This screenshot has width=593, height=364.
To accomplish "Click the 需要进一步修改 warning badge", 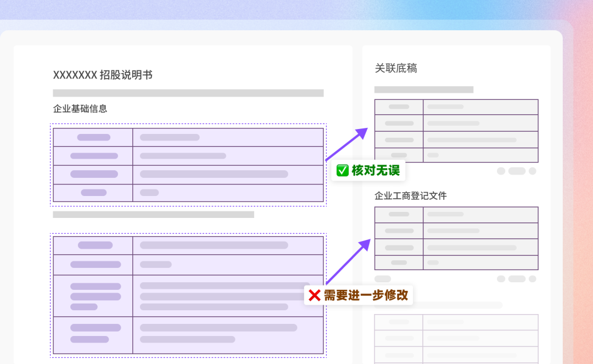I will click(358, 295).
